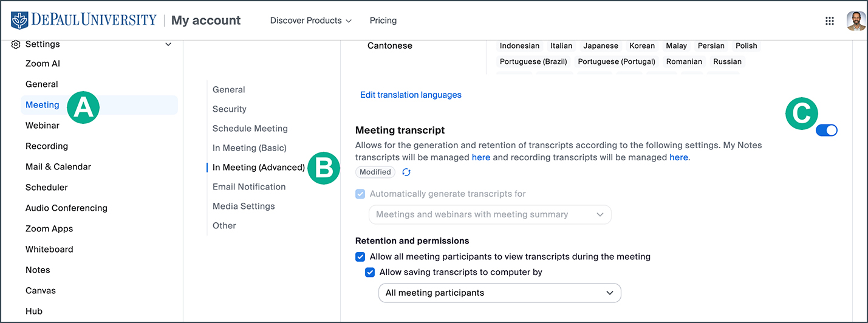Click the Polish language tag
Viewport: 868px width, 323px height.
[x=747, y=46]
